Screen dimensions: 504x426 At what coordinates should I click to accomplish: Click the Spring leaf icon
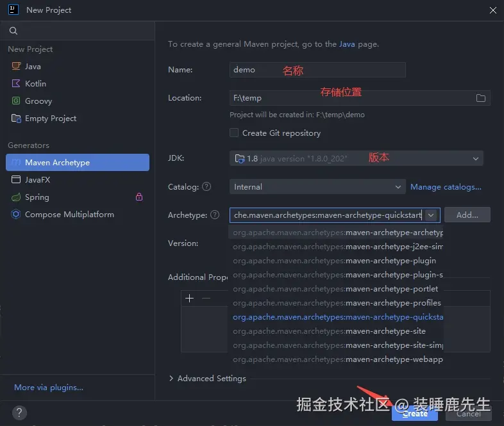pyautogui.click(x=16, y=197)
